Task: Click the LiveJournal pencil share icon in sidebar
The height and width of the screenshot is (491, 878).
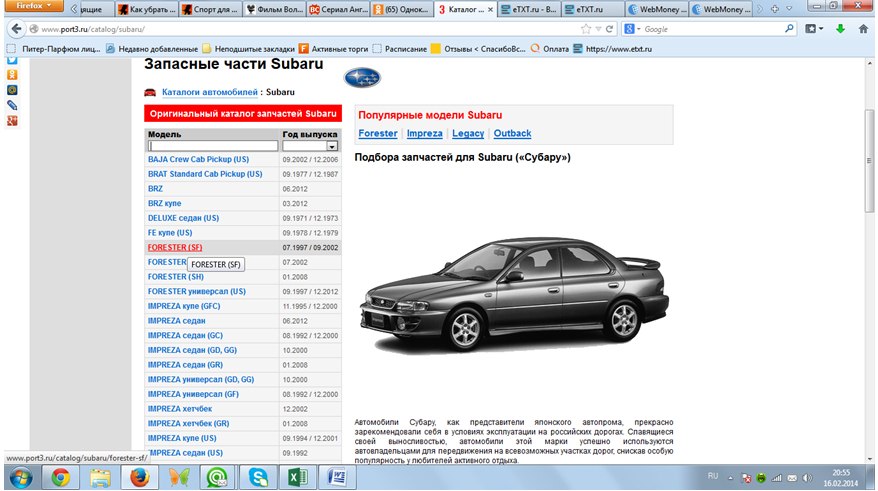Action: coord(12,105)
